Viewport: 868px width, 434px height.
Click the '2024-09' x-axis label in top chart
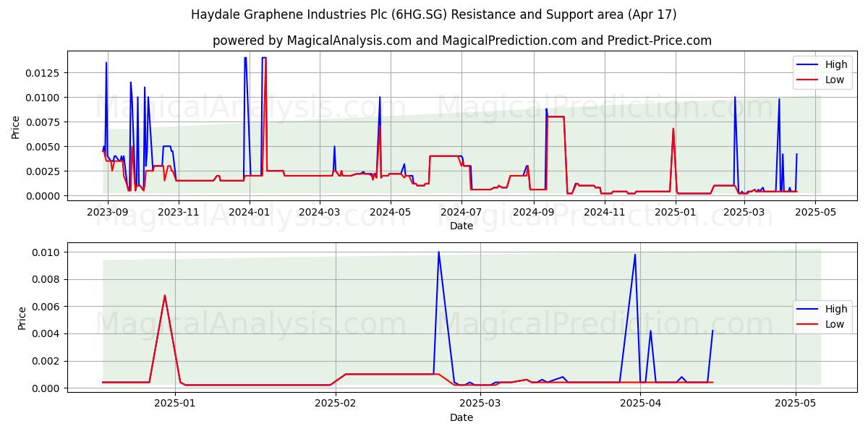[533, 212]
